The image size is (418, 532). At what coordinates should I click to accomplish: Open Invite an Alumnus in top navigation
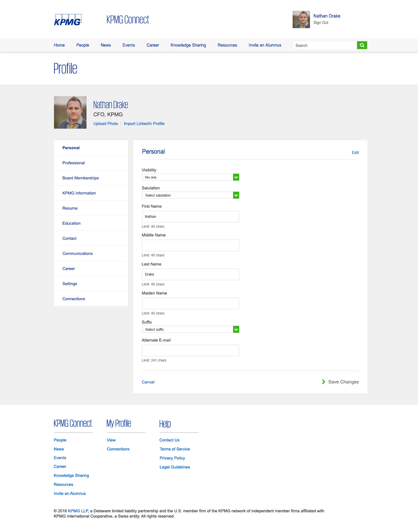[265, 45]
